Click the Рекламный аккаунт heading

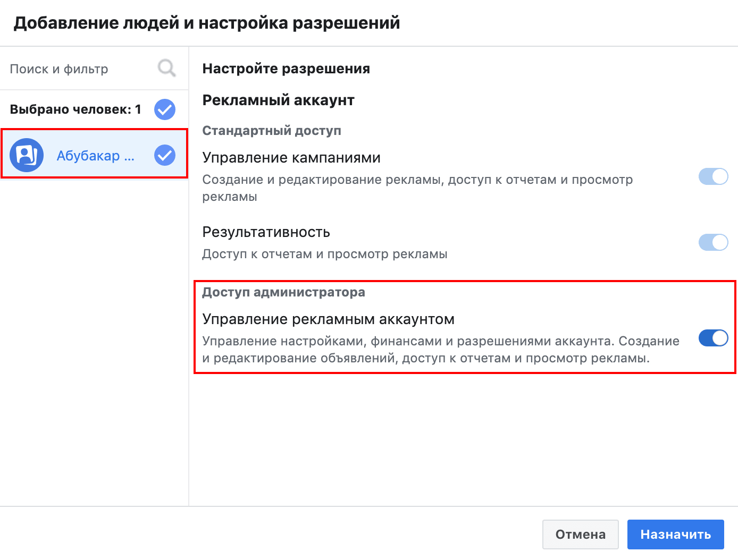click(x=278, y=100)
